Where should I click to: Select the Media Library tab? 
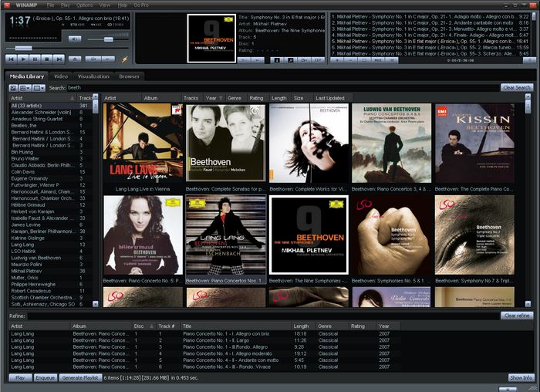[27, 76]
